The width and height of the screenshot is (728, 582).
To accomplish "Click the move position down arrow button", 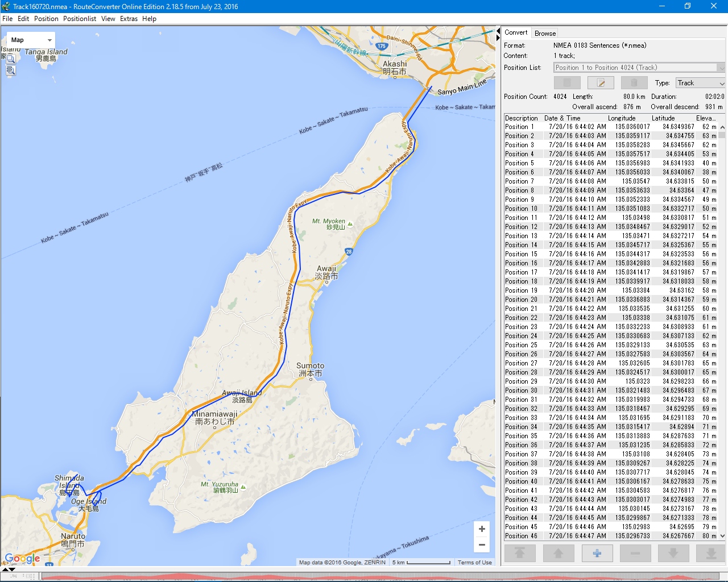I will [x=673, y=553].
